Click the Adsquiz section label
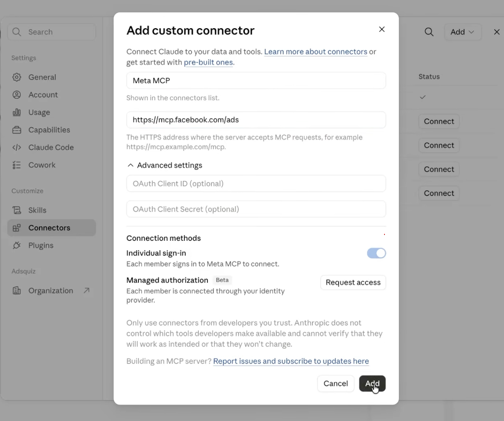 24,271
